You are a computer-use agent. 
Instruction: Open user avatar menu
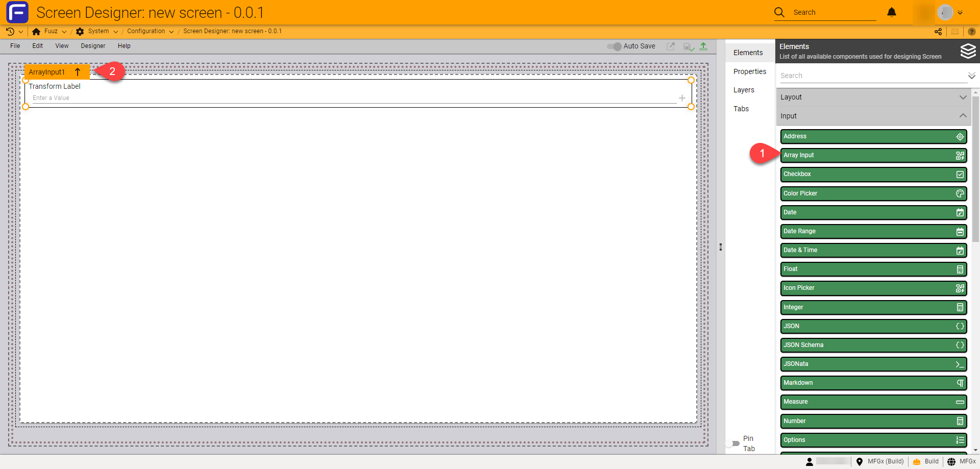945,12
